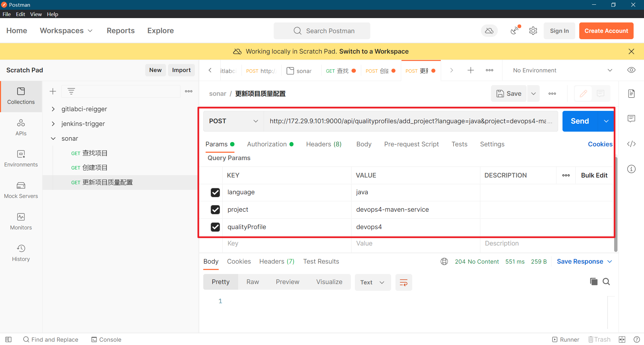The height and width of the screenshot is (345, 644).
Task: Open the two pane view icon
Action: pos(622,339)
